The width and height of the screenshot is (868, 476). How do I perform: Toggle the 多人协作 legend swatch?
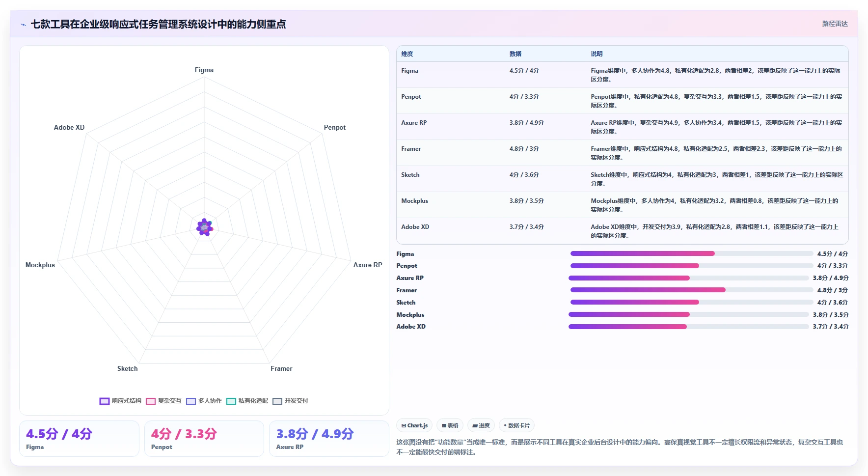click(191, 401)
